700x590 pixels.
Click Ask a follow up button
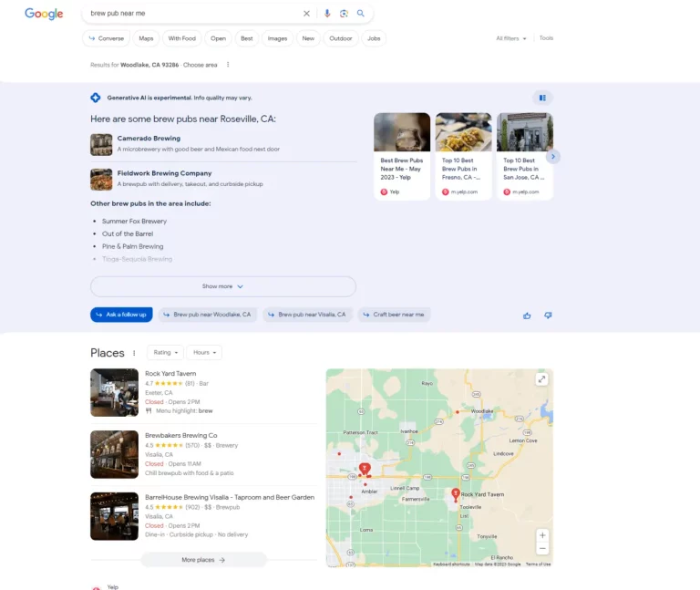[121, 315]
